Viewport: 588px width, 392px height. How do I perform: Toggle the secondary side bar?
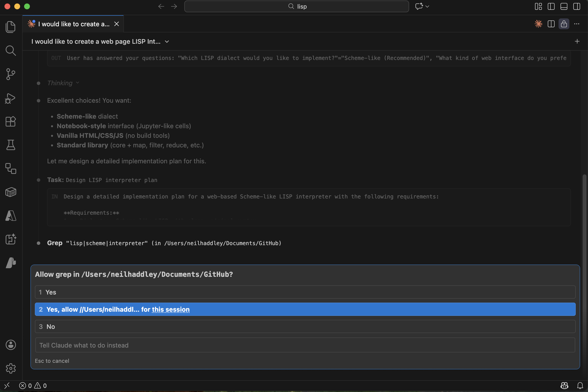[x=576, y=6]
